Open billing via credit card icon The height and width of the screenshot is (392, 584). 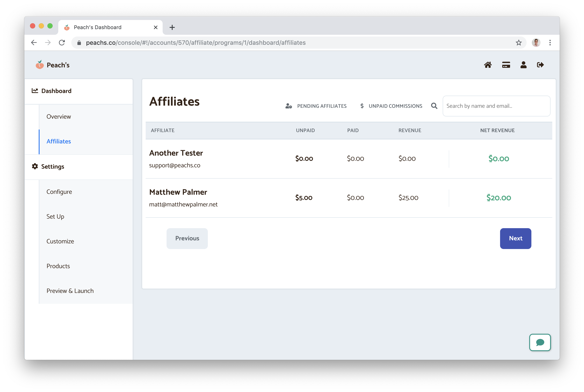(x=506, y=65)
